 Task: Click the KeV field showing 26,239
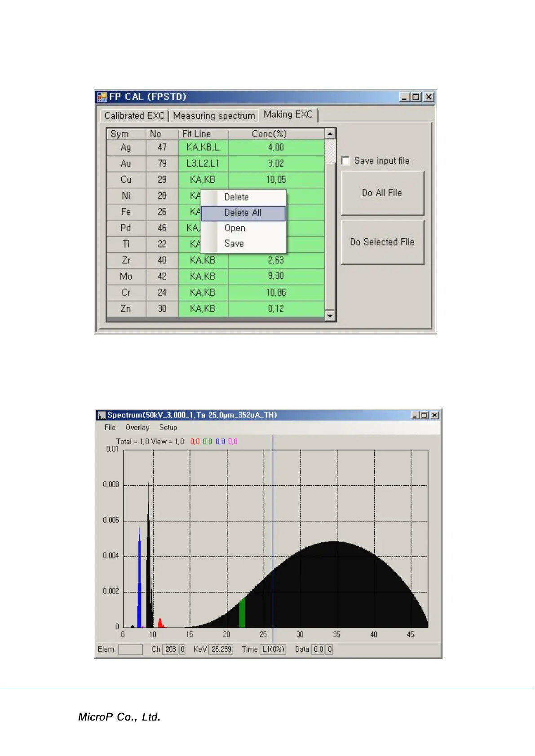coord(221,649)
